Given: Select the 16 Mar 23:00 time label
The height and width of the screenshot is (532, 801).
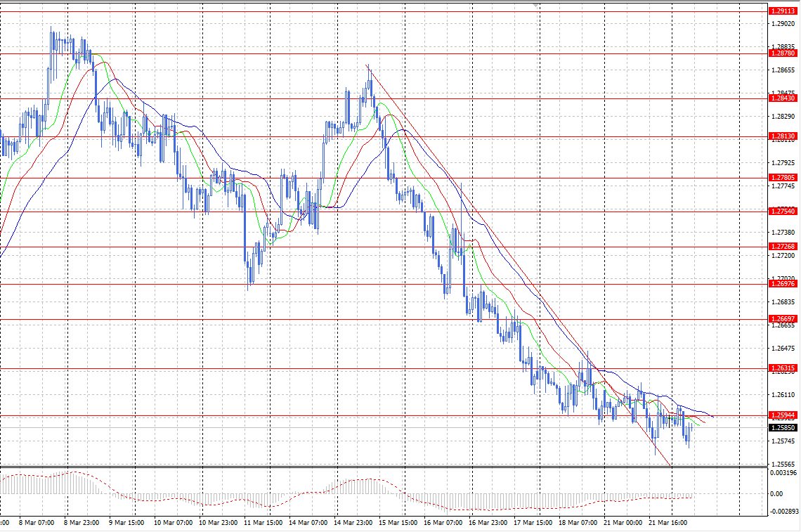Looking at the screenshot, I should click(488, 523).
